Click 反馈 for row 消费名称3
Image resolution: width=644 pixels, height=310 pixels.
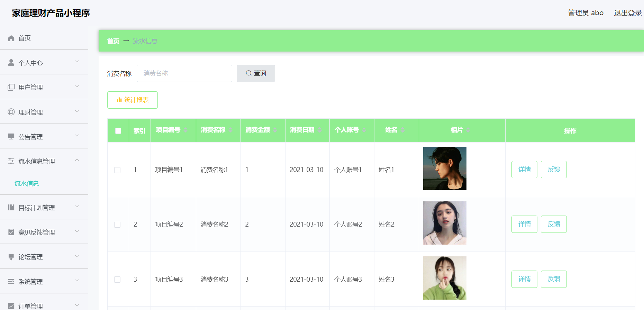(554, 279)
